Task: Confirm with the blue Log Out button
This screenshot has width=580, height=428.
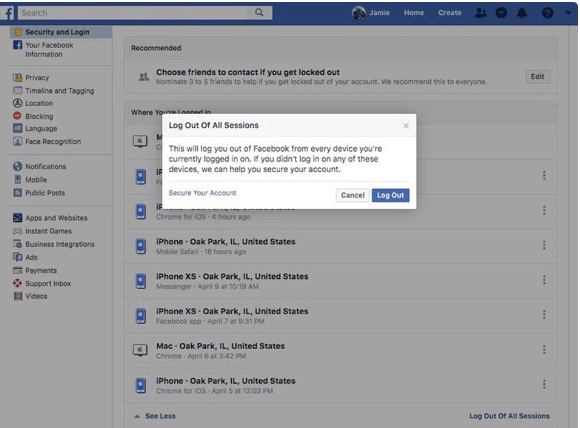Action: coord(391,195)
